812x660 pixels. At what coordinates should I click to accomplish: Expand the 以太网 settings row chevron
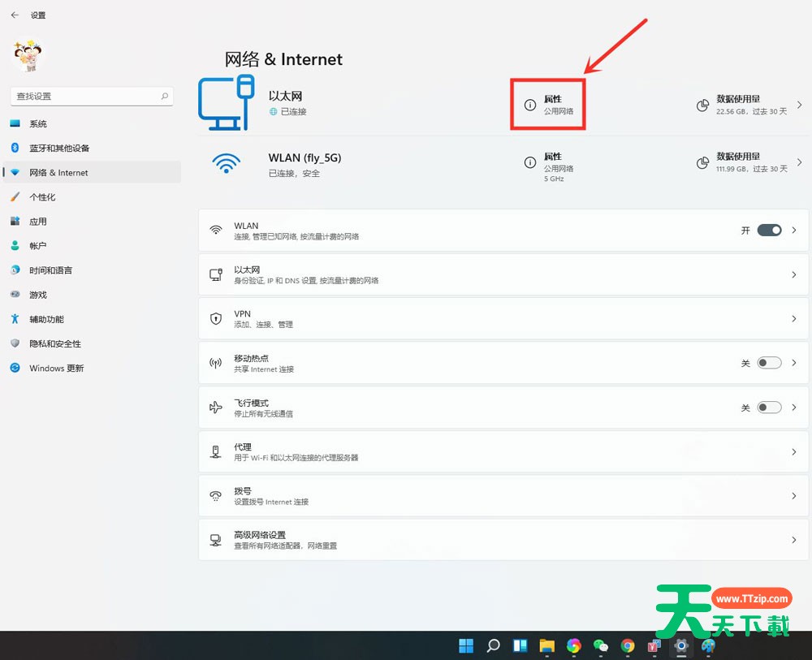(794, 275)
